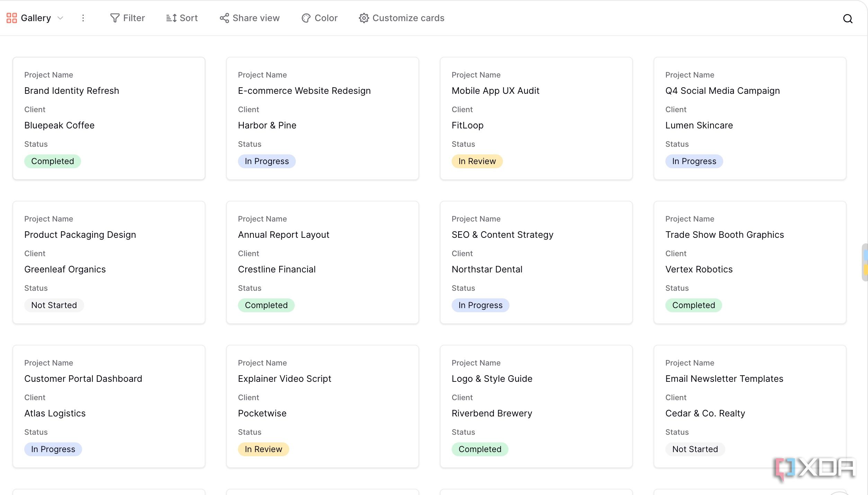Click Completed status on Vertex Robotics card
This screenshot has width=868, height=495.
click(x=694, y=305)
